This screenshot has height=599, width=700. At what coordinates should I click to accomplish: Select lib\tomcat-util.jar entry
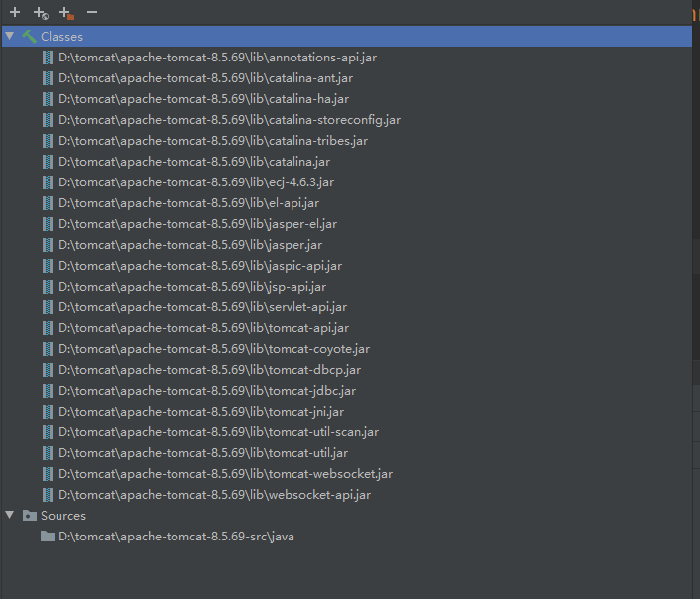[x=203, y=453]
